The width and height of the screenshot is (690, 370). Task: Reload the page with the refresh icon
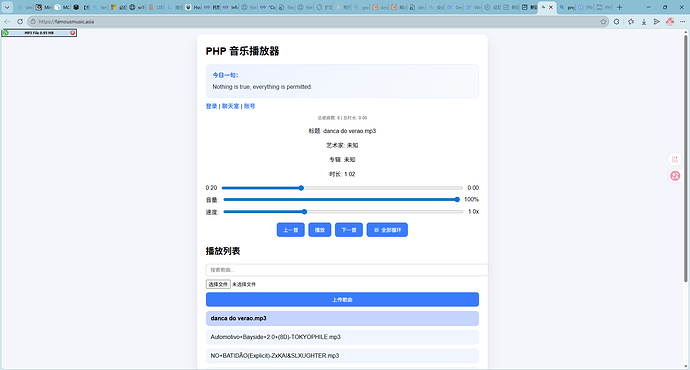coord(20,22)
